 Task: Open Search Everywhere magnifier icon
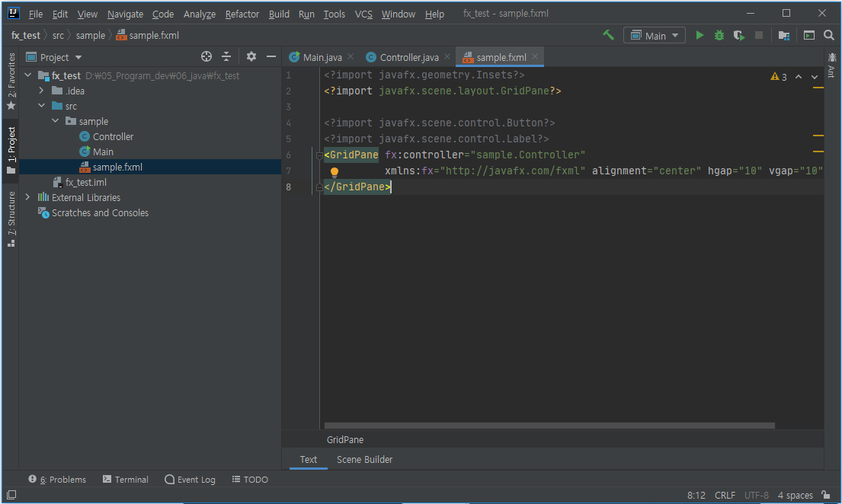pos(828,36)
